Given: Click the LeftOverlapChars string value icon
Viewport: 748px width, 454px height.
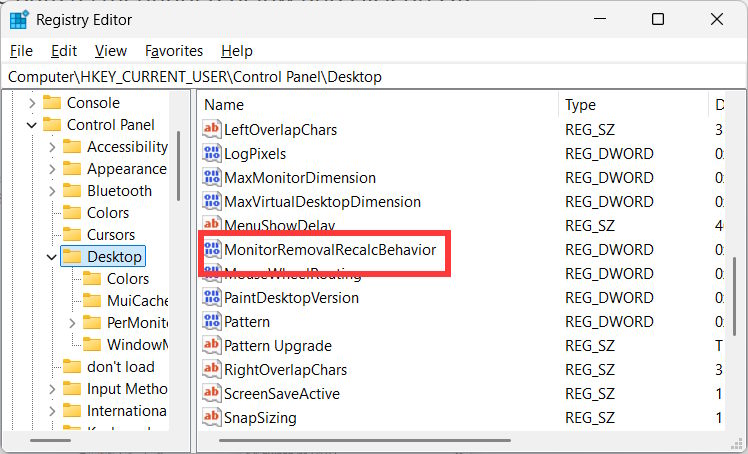Looking at the screenshot, I should coord(212,129).
